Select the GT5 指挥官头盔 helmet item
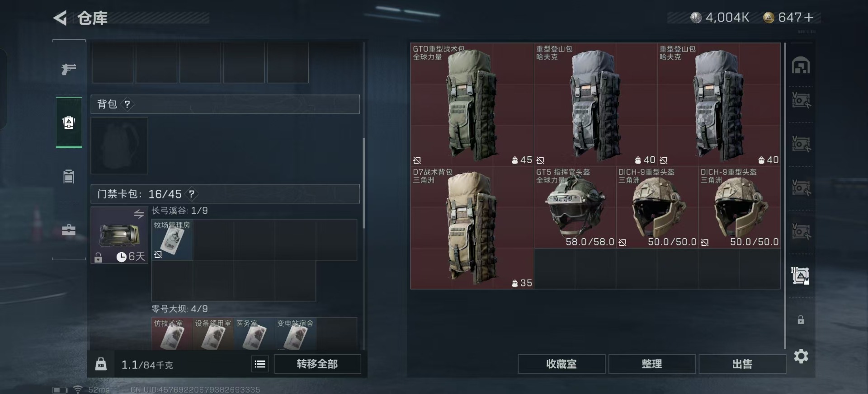This screenshot has height=394, width=868. [x=575, y=207]
